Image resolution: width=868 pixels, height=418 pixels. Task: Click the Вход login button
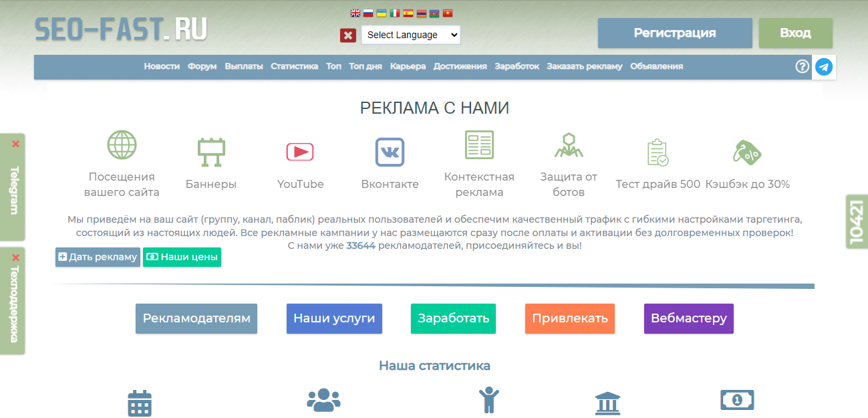point(796,33)
